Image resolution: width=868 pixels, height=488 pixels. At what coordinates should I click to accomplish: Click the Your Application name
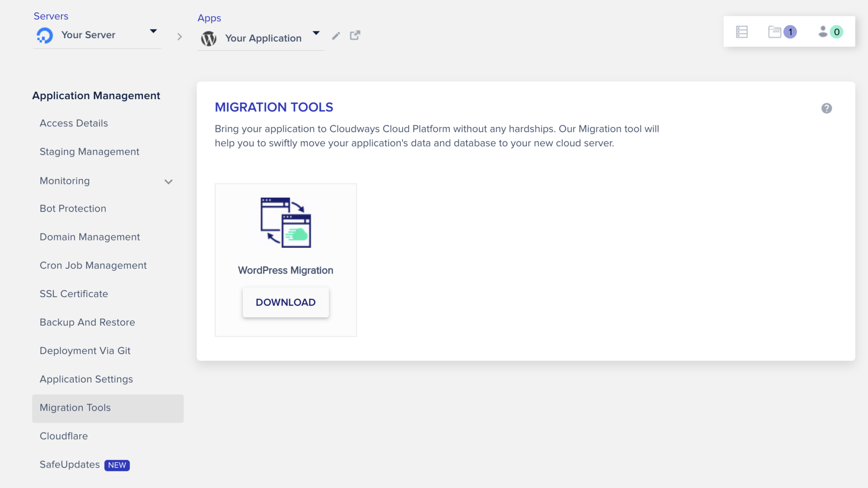point(263,38)
